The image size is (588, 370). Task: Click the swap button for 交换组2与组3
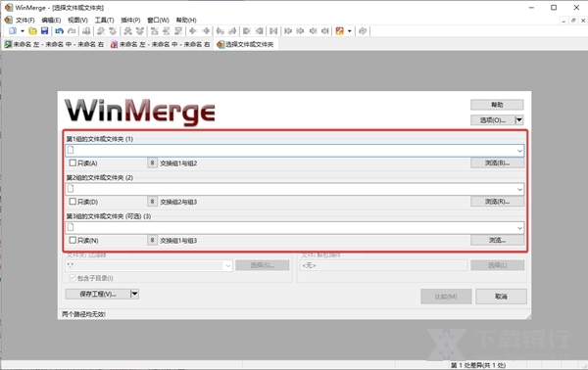tap(152, 202)
